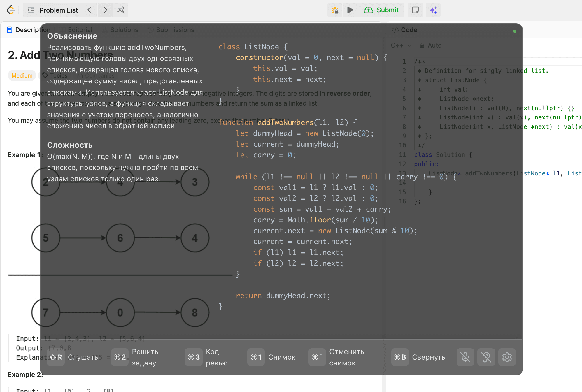Go to next problem arrow
Screen dimensions: 582x392
coord(105,10)
